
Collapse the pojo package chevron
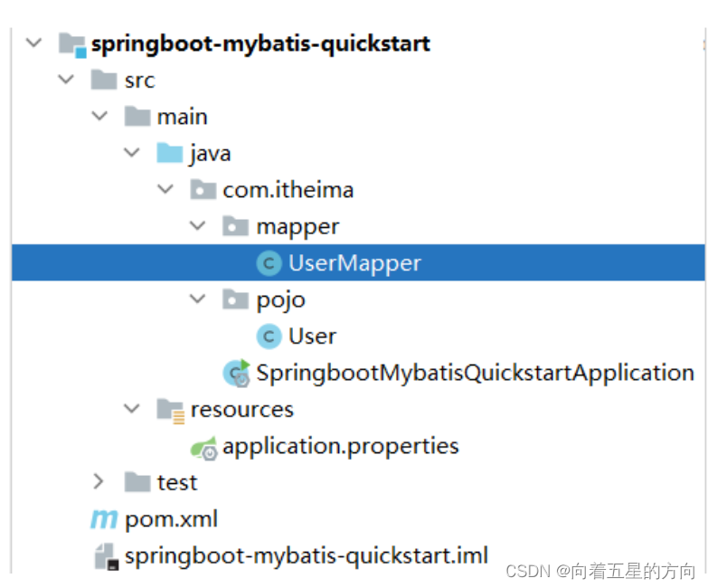tap(198, 299)
